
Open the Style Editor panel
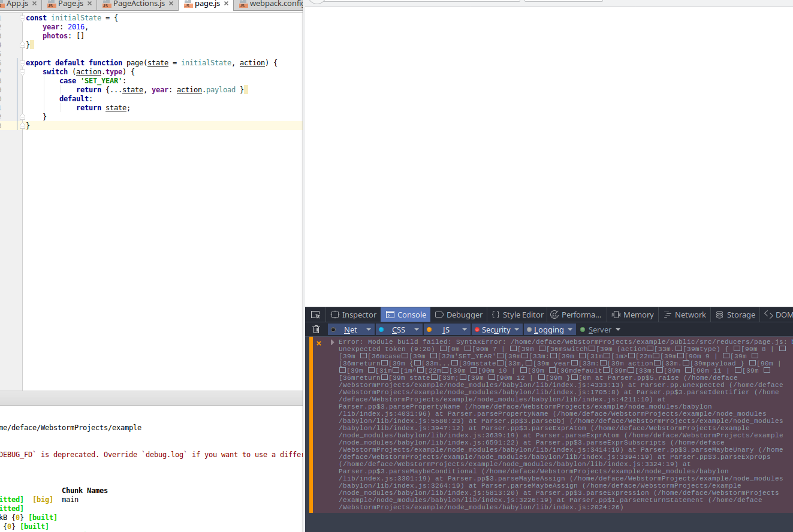tap(517, 315)
